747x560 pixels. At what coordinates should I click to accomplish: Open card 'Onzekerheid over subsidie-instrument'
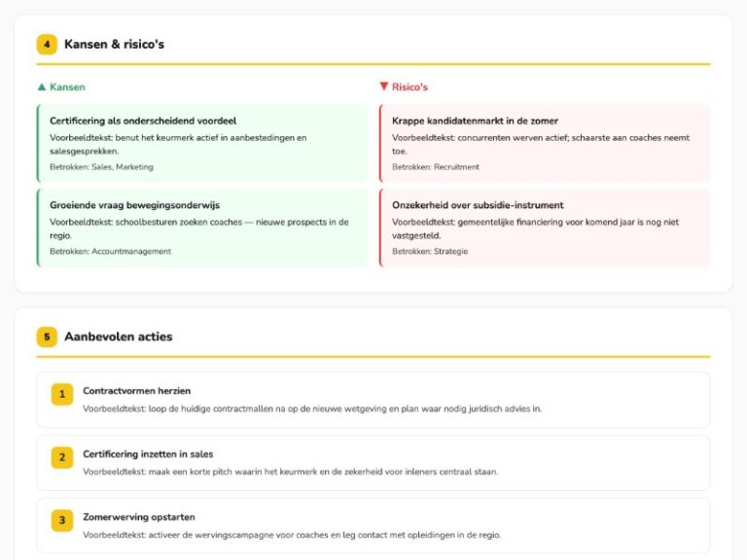[x=545, y=227]
